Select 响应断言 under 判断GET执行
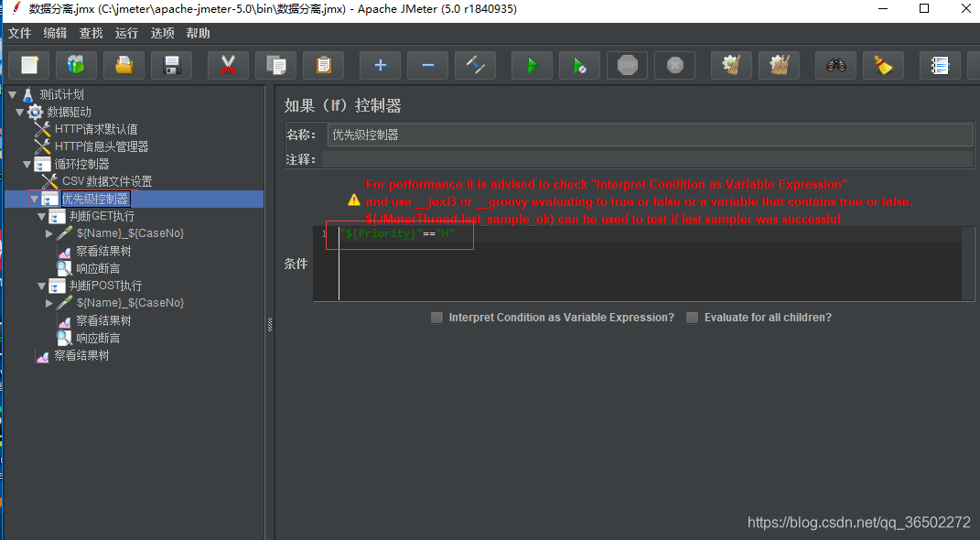 [98, 269]
